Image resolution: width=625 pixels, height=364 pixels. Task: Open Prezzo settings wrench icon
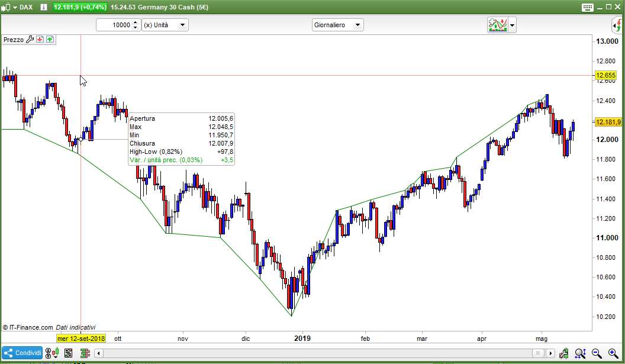[x=30, y=40]
